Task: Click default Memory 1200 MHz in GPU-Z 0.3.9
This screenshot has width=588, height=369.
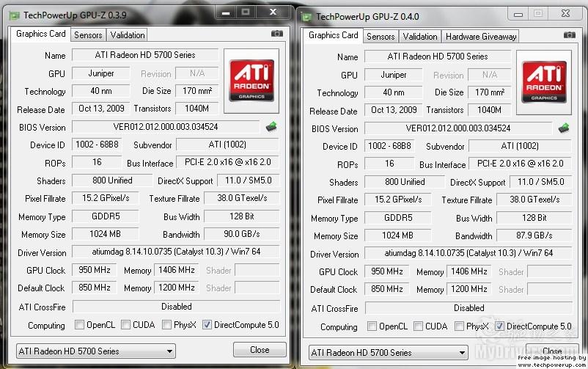Action: click(x=176, y=288)
